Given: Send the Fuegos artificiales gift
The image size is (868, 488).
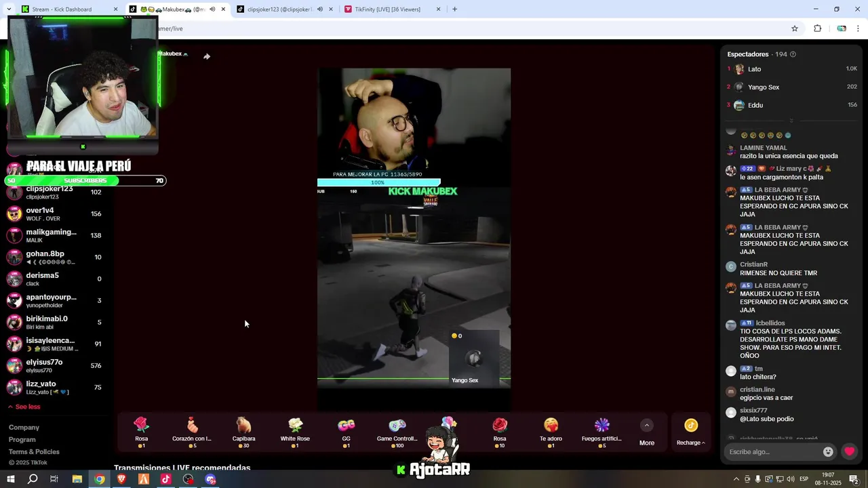Looking at the screenshot, I should [x=601, y=432].
